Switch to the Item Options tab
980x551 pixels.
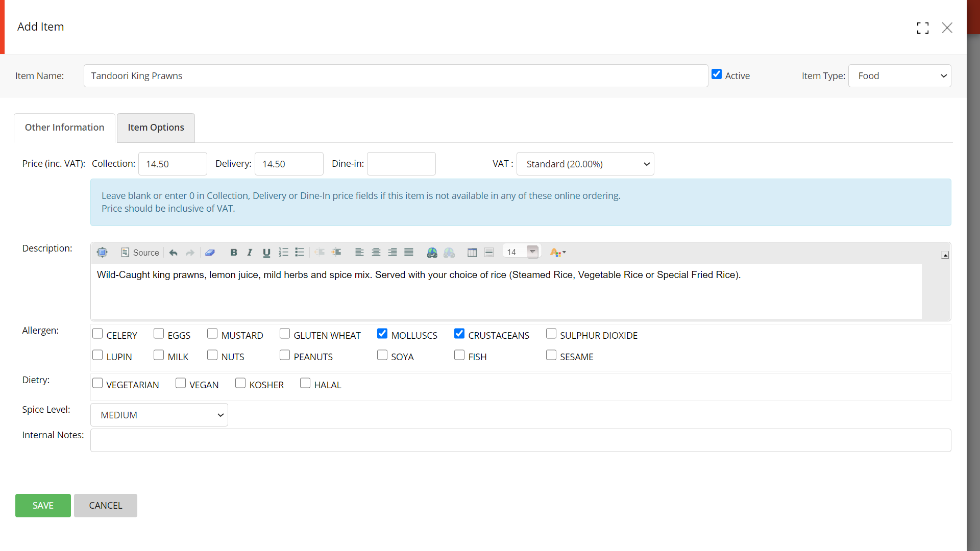(x=156, y=128)
